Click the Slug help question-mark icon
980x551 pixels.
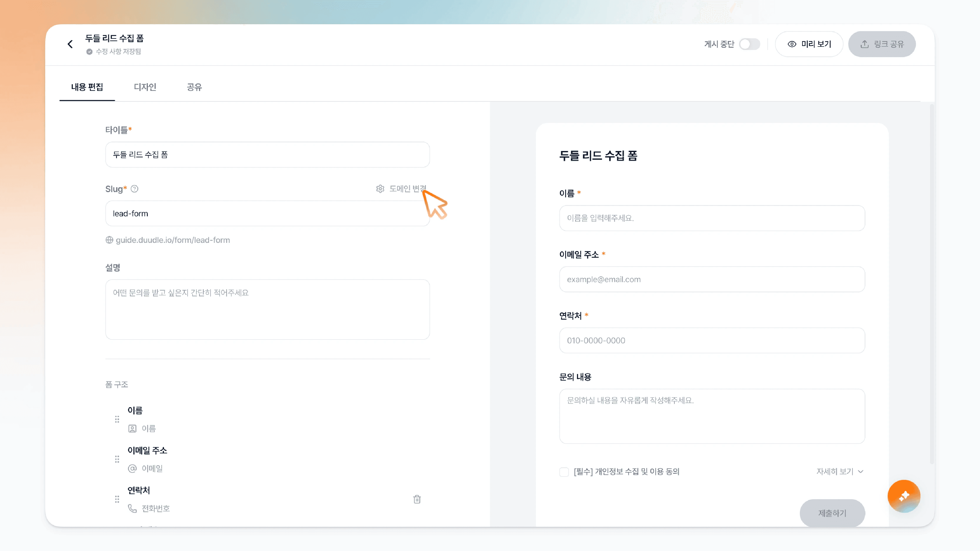click(x=134, y=189)
